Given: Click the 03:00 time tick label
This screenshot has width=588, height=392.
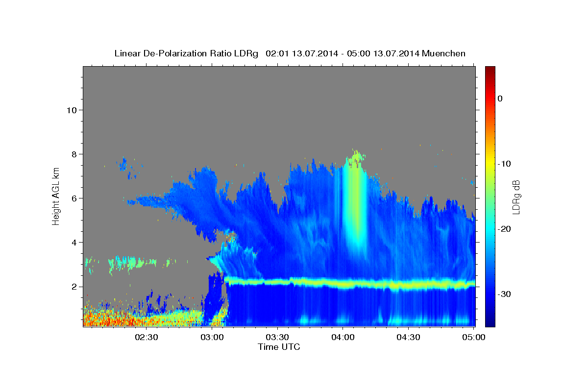Looking at the screenshot, I should (212, 337).
